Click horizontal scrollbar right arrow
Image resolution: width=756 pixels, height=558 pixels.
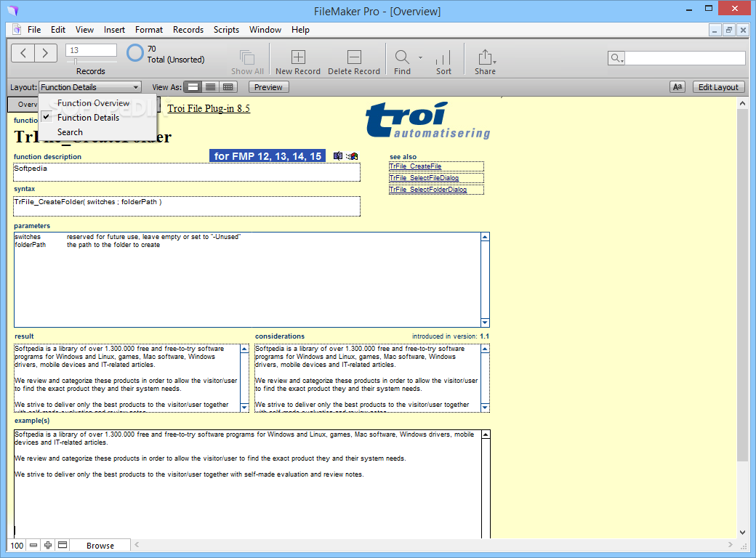point(731,544)
